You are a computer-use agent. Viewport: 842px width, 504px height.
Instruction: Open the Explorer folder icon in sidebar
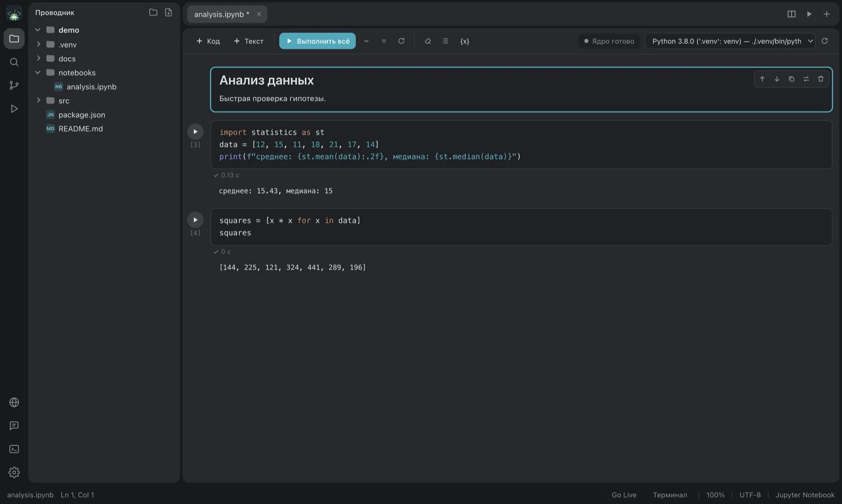(14, 39)
